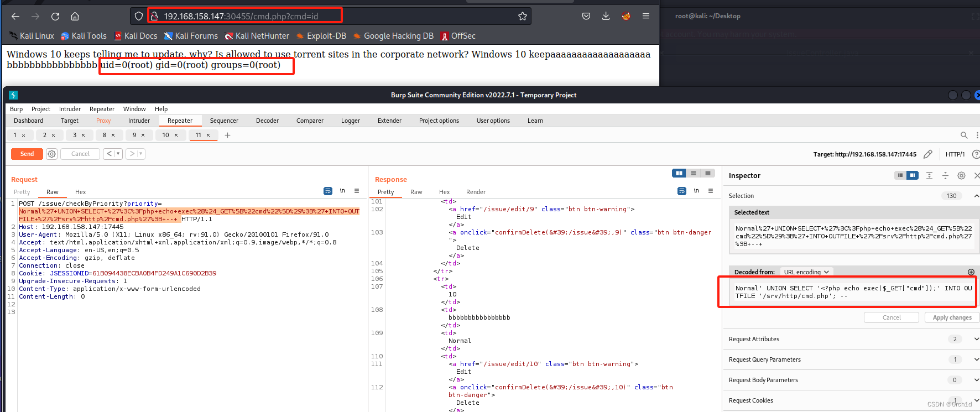
Task: Reload the Firefox page
Action: tap(55, 16)
